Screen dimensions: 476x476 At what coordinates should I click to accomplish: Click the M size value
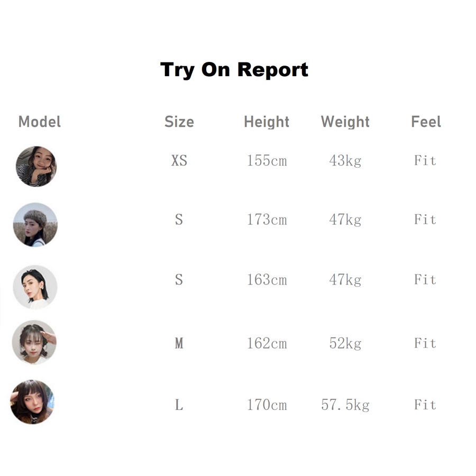tap(179, 343)
